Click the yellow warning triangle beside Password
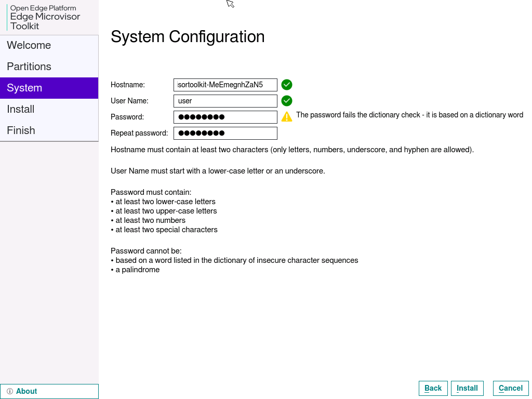Viewport: 532px width, 399px height. [286, 117]
